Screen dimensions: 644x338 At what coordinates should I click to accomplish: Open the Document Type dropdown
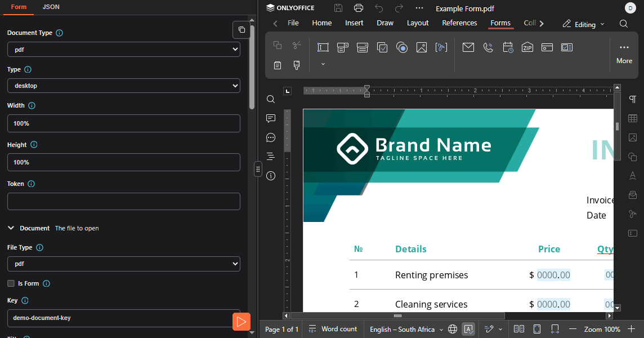pyautogui.click(x=123, y=50)
